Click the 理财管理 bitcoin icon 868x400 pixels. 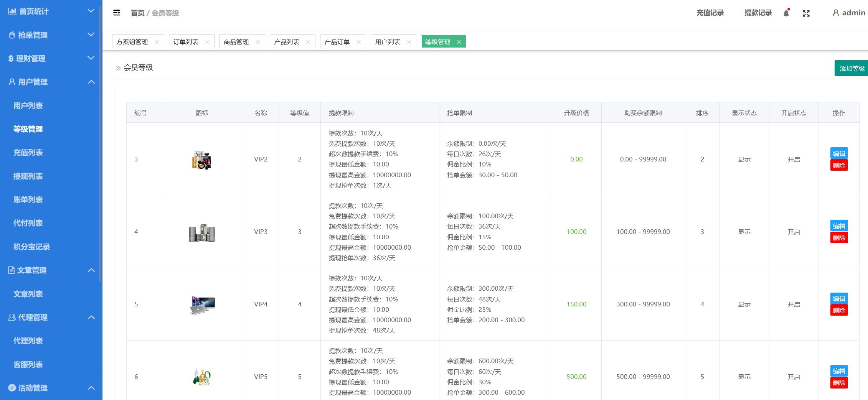coord(11,59)
